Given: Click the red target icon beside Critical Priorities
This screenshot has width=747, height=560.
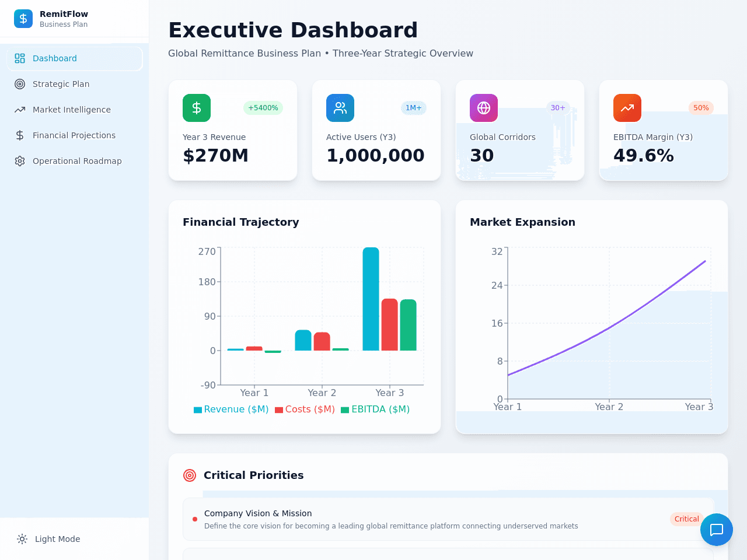Looking at the screenshot, I should coord(190,475).
